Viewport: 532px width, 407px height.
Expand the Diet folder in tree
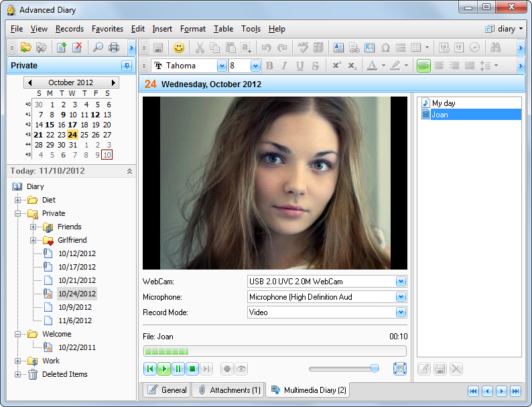(x=18, y=200)
